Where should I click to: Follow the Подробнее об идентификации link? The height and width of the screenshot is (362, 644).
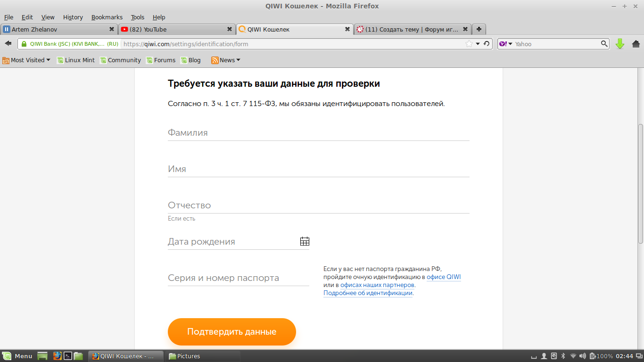[x=368, y=293]
